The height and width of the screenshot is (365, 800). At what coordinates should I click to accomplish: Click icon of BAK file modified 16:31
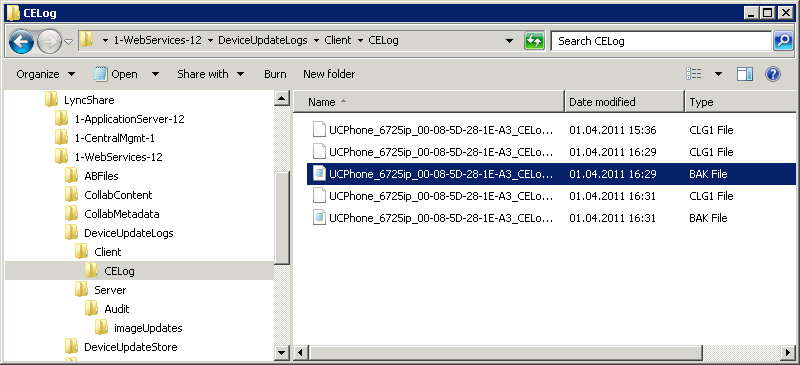(319, 218)
